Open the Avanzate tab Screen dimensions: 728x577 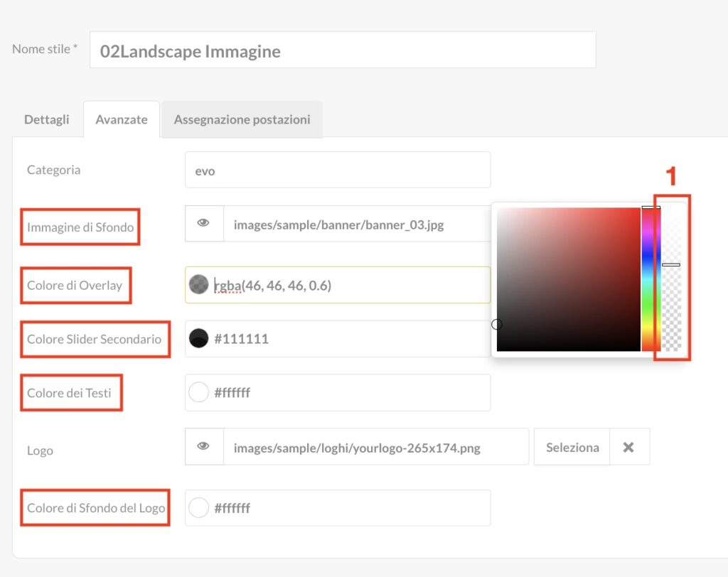coord(122,120)
